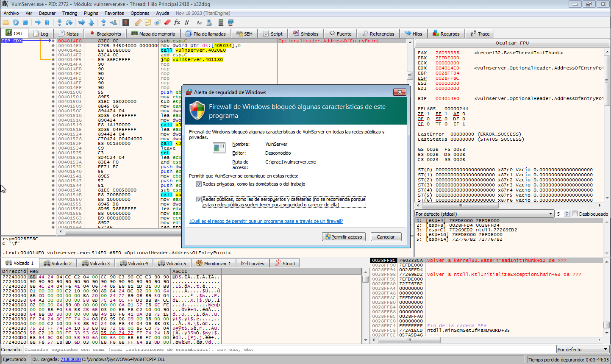Uncheck Redes públicas in firewall dialog
The width and height of the screenshot is (611, 364).
(199, 200)
